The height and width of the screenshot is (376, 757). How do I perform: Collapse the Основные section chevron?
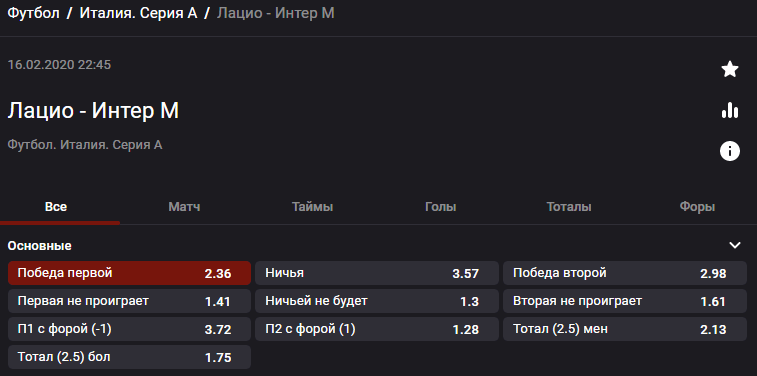point(734,245)
